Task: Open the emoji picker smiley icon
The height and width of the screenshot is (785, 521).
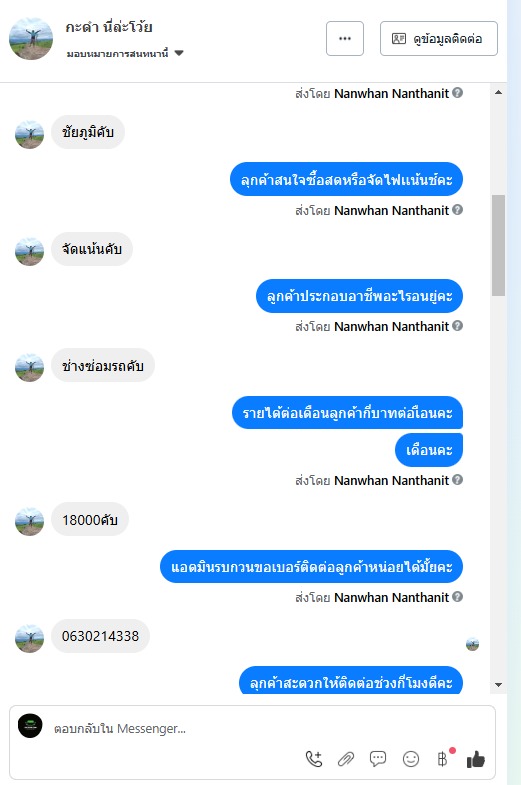Action: tap(411, 759)
